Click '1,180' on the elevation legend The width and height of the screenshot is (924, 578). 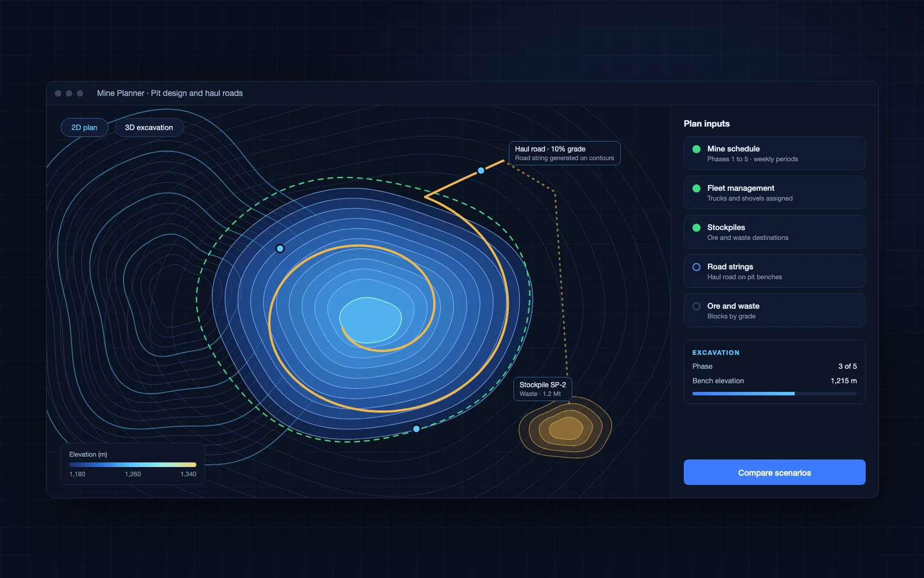[x=77, y=474]
